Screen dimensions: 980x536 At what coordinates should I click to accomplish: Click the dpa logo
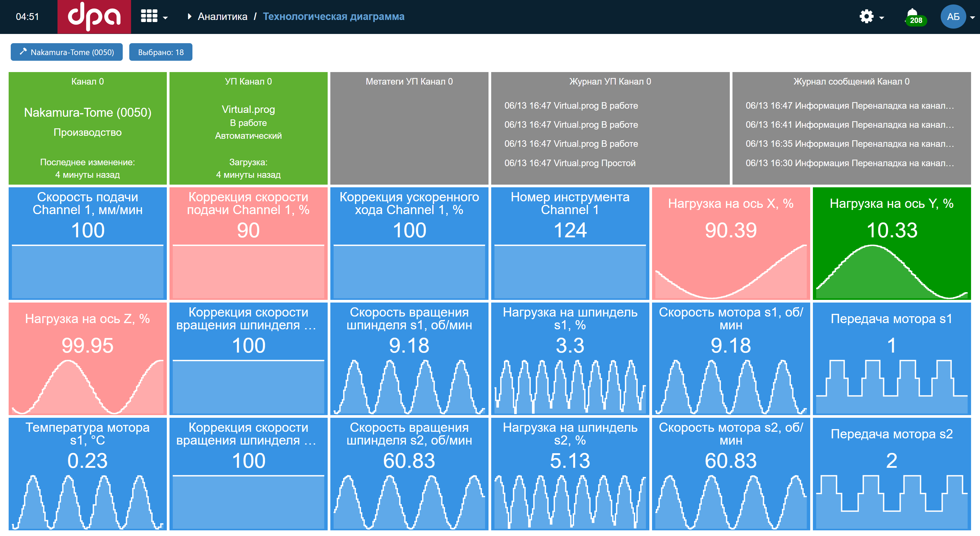coord(94,17)
